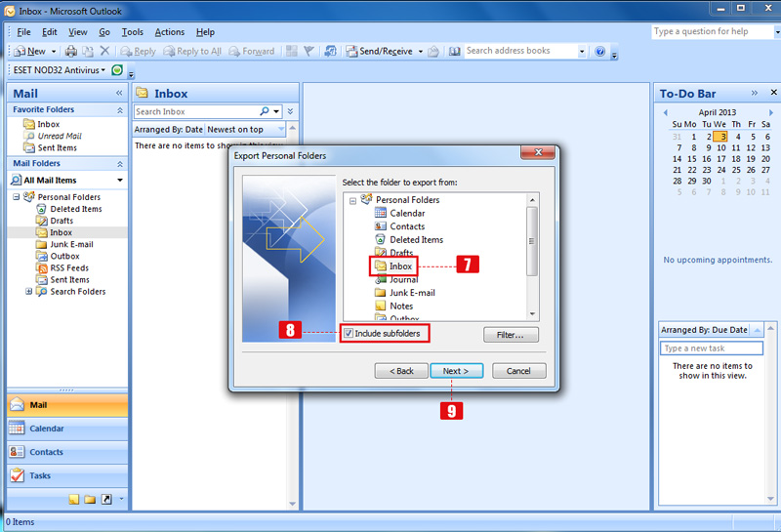Click the Reply toolbar button
This screenshot has width=781, height=532.
click(138, 51)
